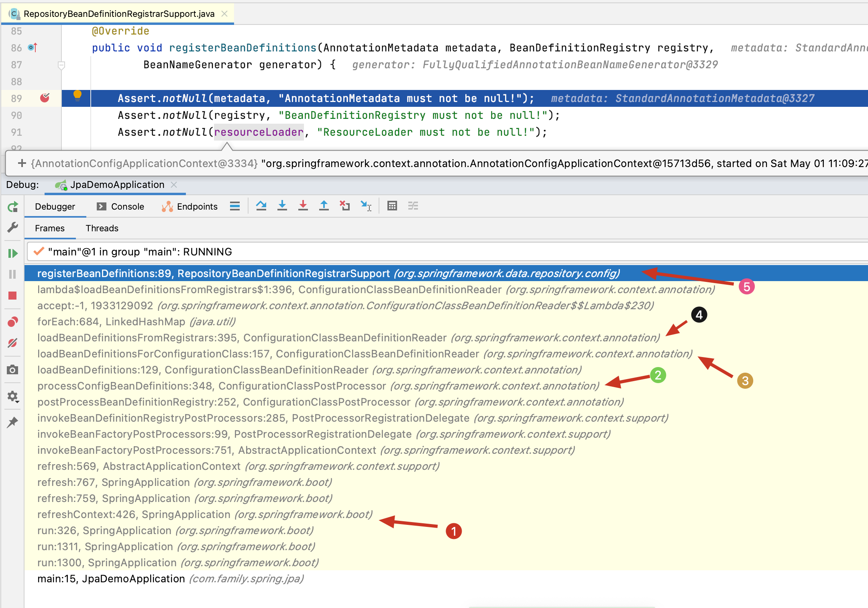Expand the AnnotationConfigApplicationContext tooltip value
868x608 pixels.
coord(22,163)
